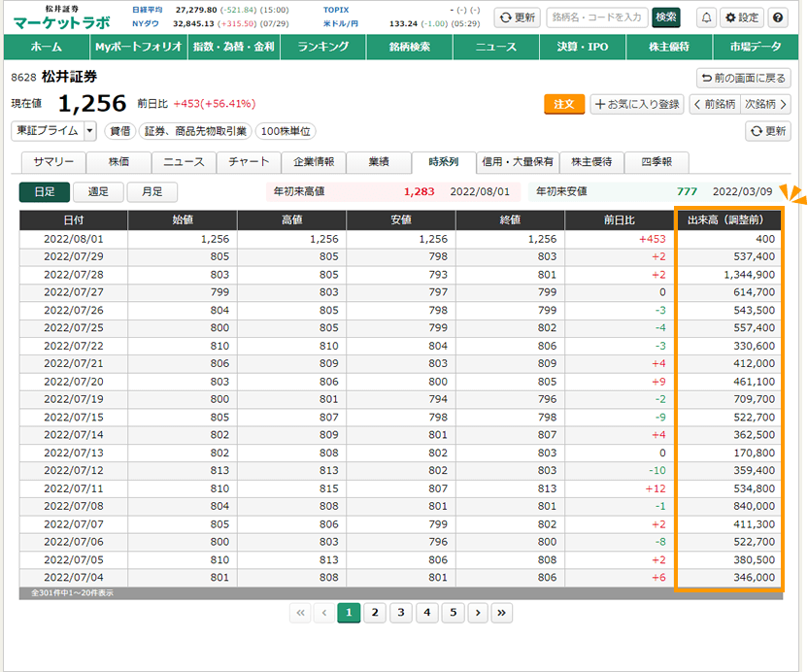Click the notification bell icon
Image resolution: width=808 pixels, height=672 pixels.
tap(706, 17)
